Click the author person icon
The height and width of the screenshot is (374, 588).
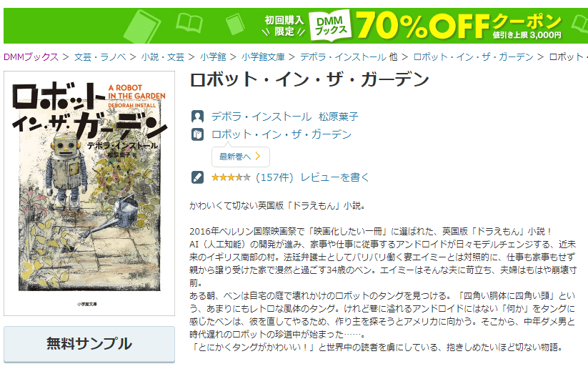pos(198,117)
